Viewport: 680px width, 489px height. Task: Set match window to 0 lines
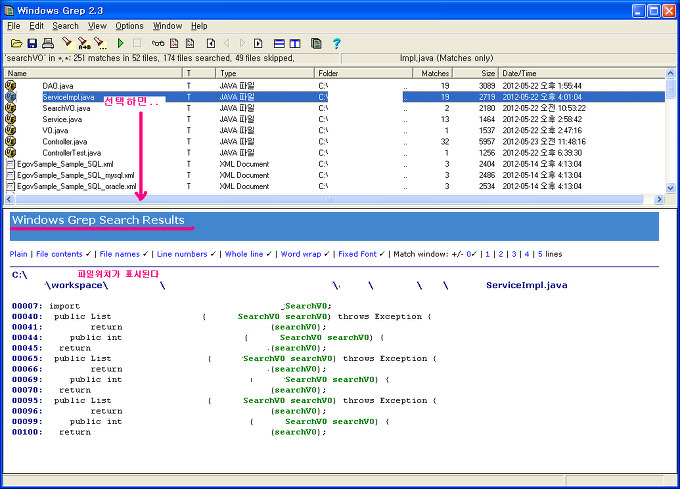[x=469, y=254]
